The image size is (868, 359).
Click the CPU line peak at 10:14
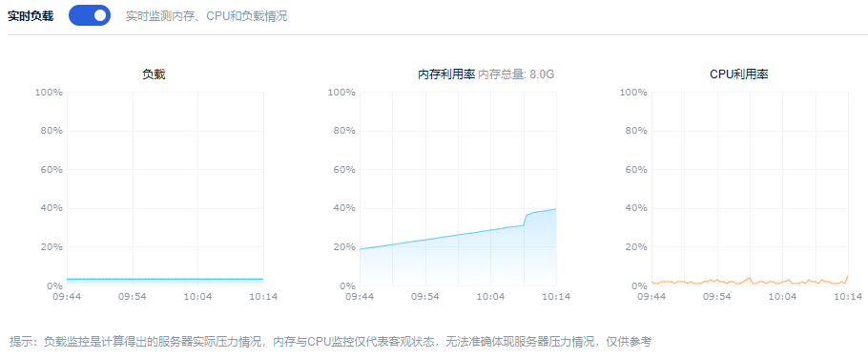pyautogui.click(x=848, y=276)
